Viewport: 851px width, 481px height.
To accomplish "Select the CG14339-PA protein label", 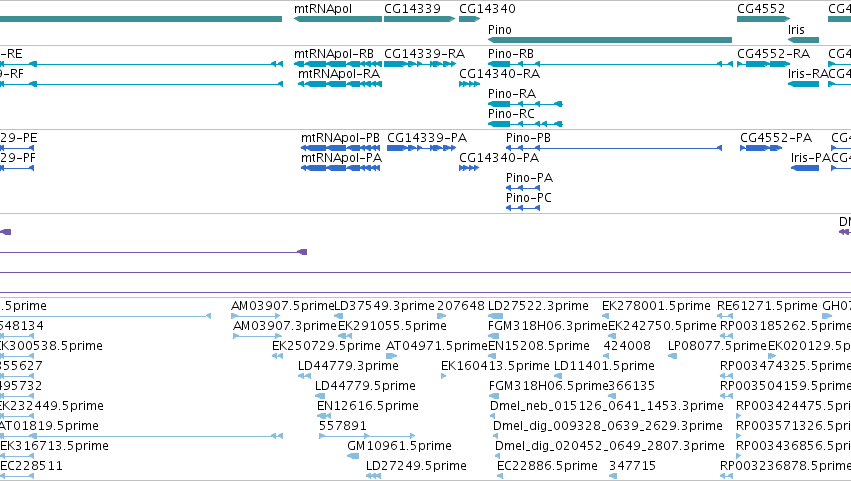I will pos(427,138).
